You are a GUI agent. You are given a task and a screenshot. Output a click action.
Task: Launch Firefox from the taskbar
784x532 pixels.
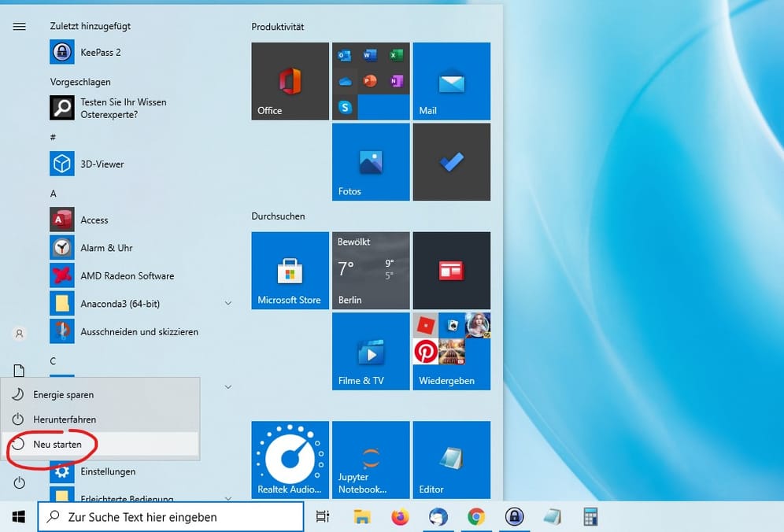click(400, 516)
